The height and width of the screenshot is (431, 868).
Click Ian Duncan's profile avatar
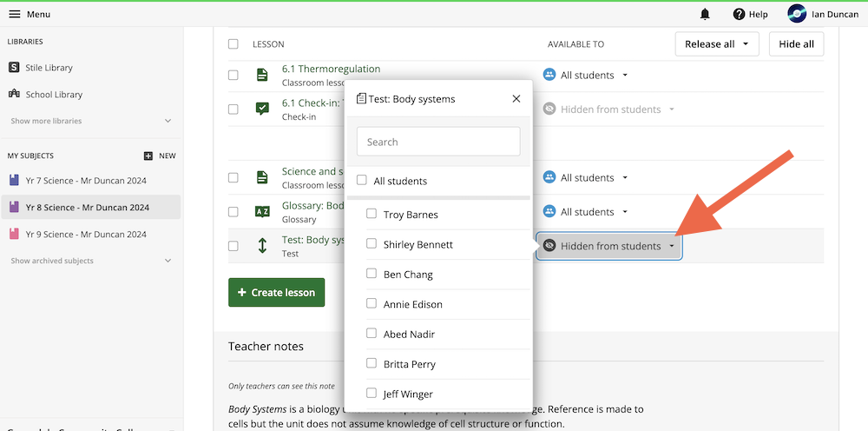797,14
